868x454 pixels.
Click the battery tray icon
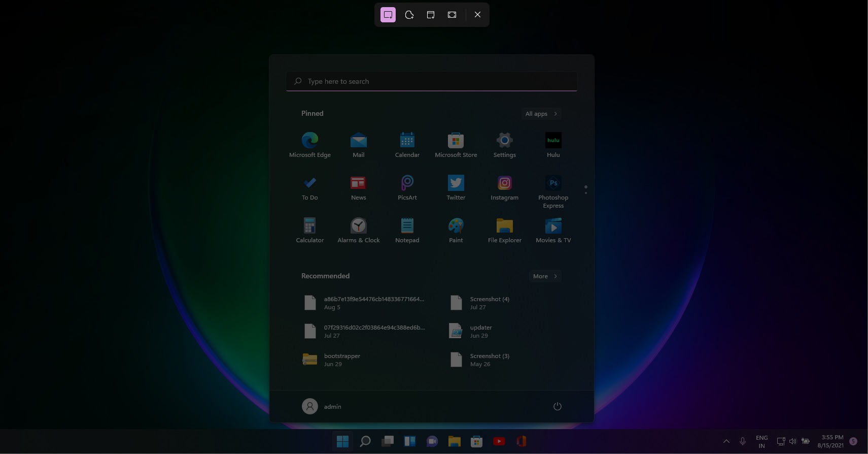[x=806, y=441]
